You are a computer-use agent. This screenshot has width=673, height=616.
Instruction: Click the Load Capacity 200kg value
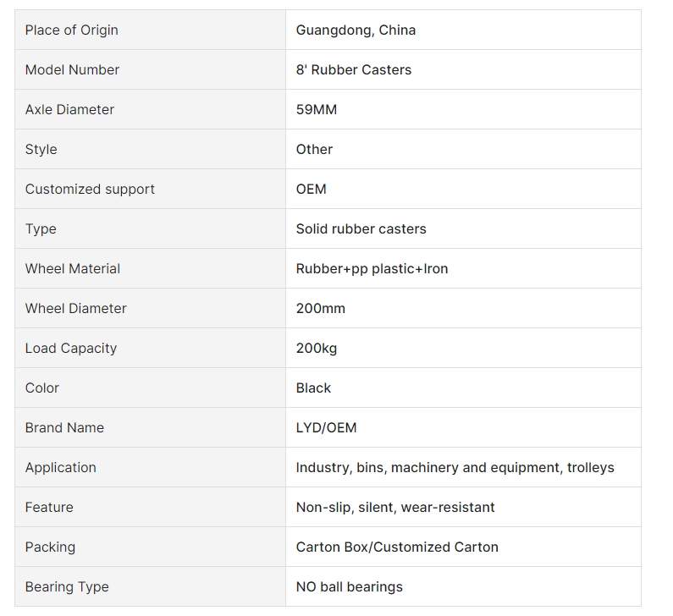click(x=317, y=348)
